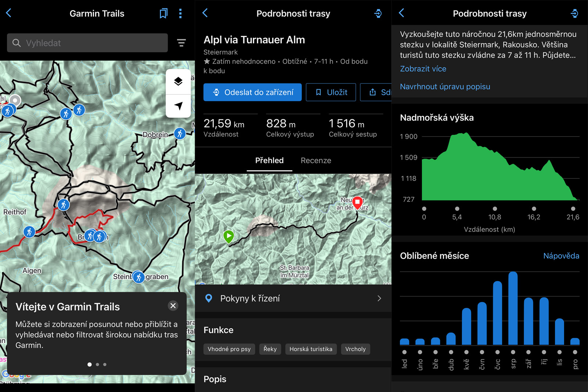Image resolution: width=588 pixels, height=392 pixels.
Task: Tap the čvc month bar
Action: (x=498, y=313)
